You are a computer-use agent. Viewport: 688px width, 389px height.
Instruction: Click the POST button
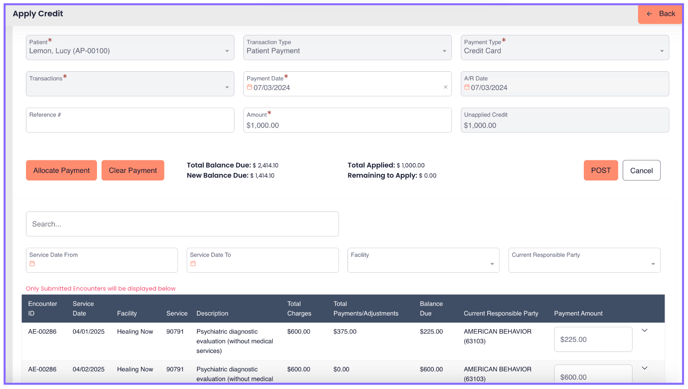pyautogui.click(x=601, y=170)
